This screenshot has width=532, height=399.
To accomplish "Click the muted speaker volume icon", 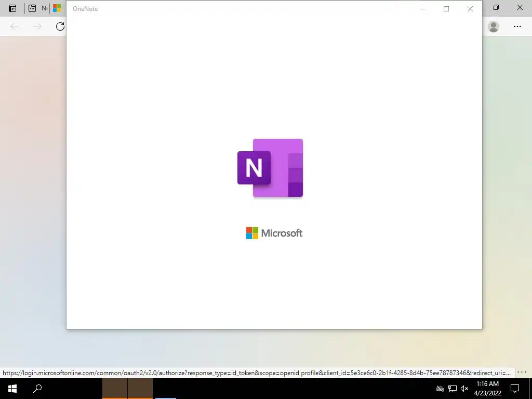I will coord(464,389).
